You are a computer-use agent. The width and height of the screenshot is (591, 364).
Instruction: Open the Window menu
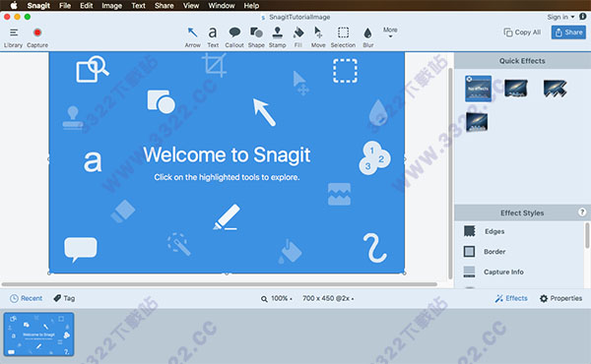[x=222, y=6]
